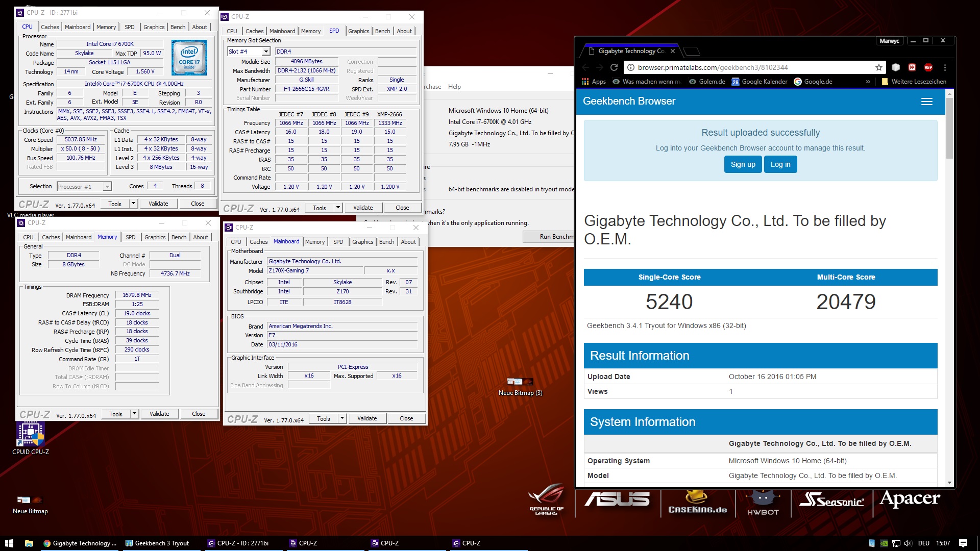
Task: Open the Chrome three-dot menu
Action: (x=945, y=67)
